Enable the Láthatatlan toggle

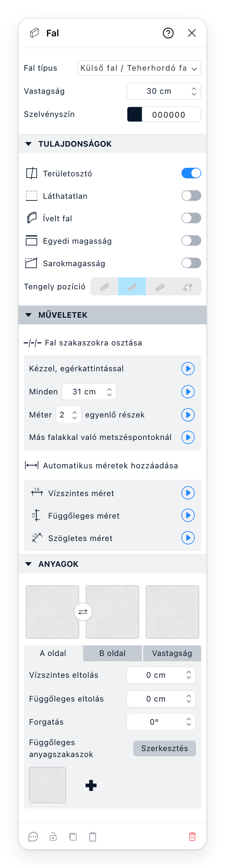tap(191, 196)
